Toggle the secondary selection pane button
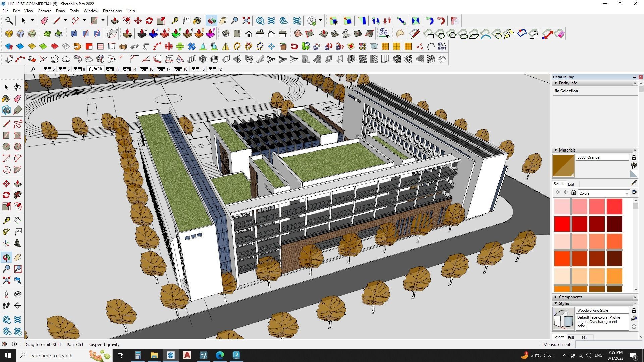 click(x=634, y=157)
